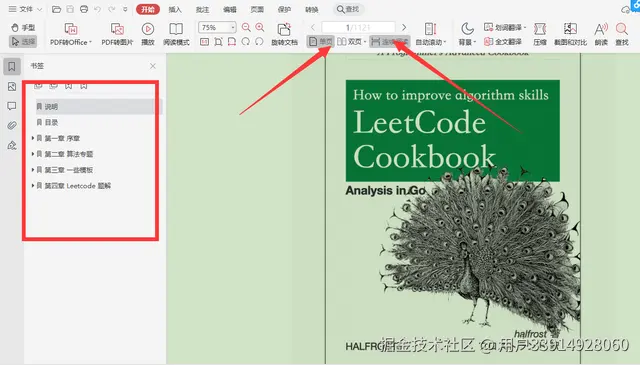Open the 75% zoom level dropdown

coord(233,27)
